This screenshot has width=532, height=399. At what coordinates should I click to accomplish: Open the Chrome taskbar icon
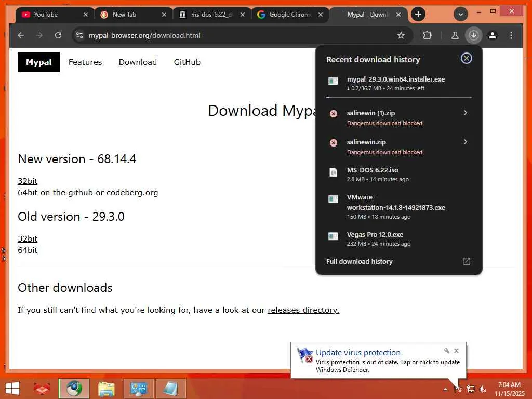pos(74,389)
